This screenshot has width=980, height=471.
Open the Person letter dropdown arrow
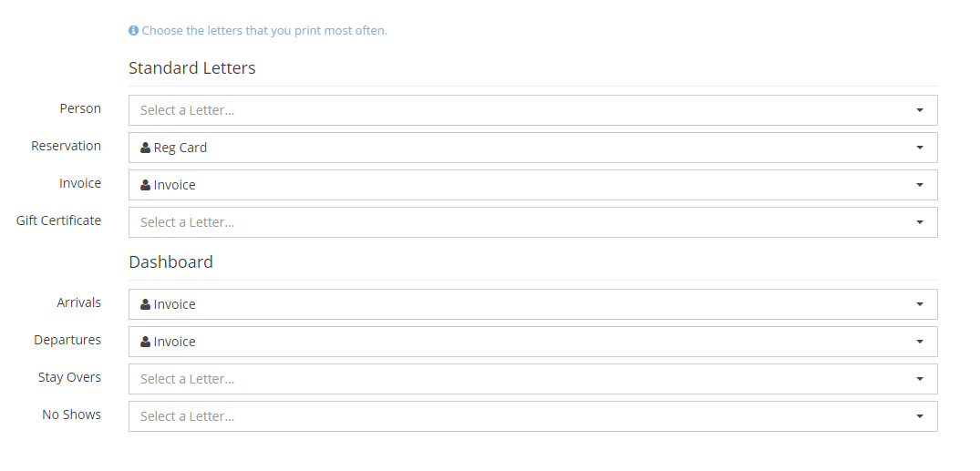(x=919, y=110)
